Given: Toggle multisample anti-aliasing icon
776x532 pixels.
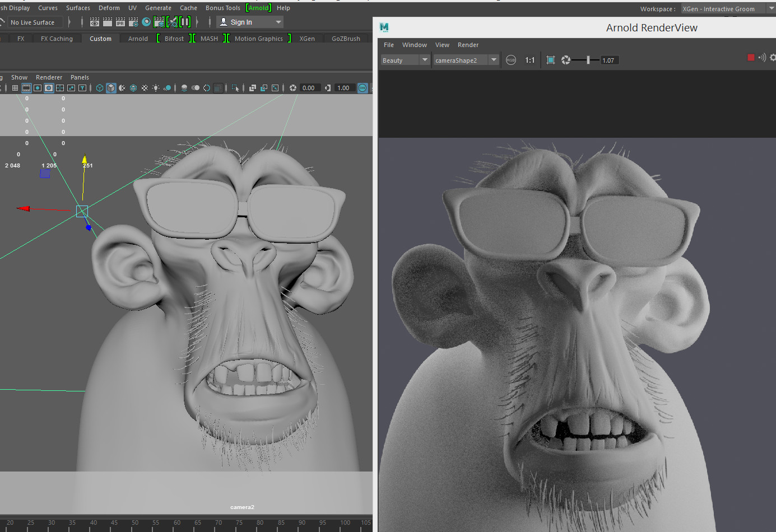Looking at the screenshot, I should point(207,88).
